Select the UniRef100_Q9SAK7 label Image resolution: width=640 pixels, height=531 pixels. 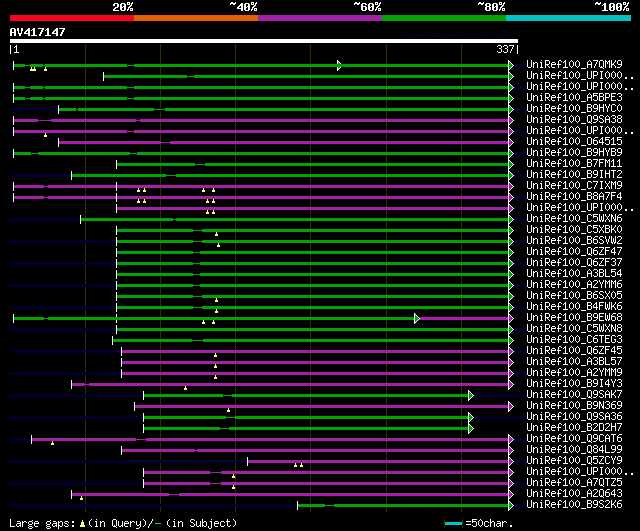click(x=574, y=395)
